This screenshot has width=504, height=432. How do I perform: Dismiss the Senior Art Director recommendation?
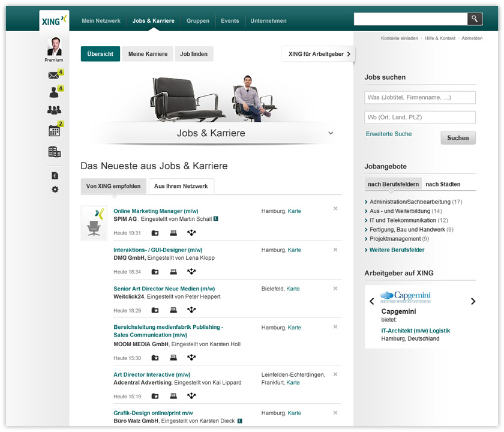(x=335, y=289)
